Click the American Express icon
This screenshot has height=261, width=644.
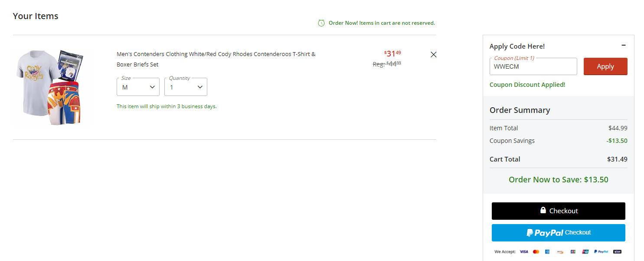pos(547,251)
